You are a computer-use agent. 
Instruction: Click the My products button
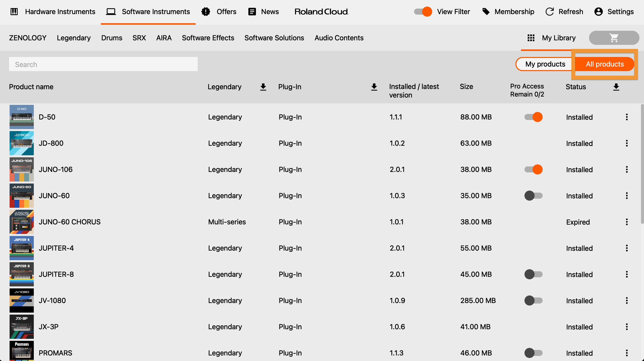545,64
